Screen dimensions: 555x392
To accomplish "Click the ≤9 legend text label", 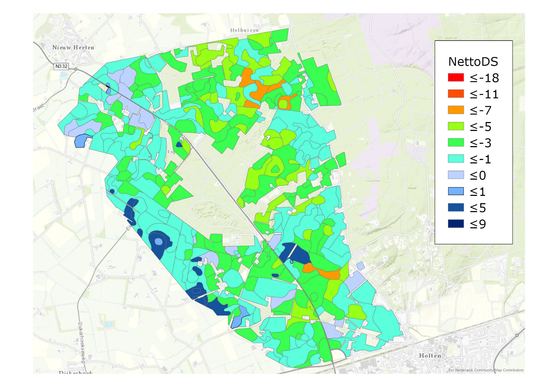I will (x=478, y=224).
